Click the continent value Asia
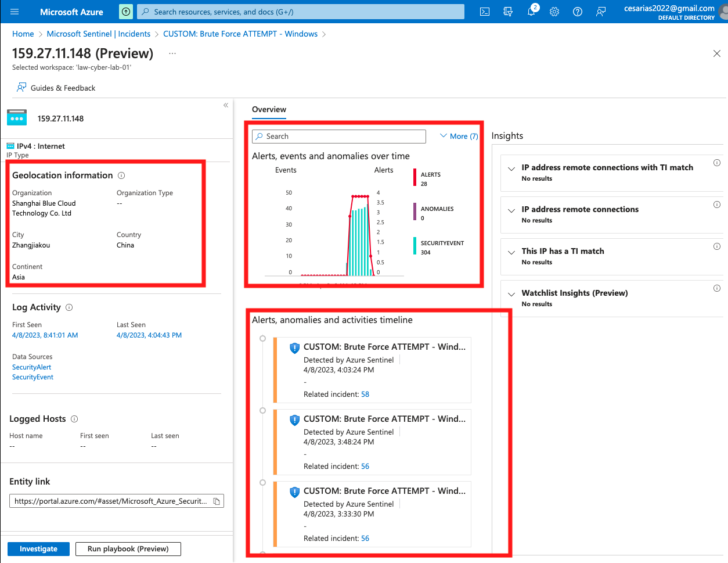The width and height of the screenshot is (728, 563). click(x=19, y=277)
